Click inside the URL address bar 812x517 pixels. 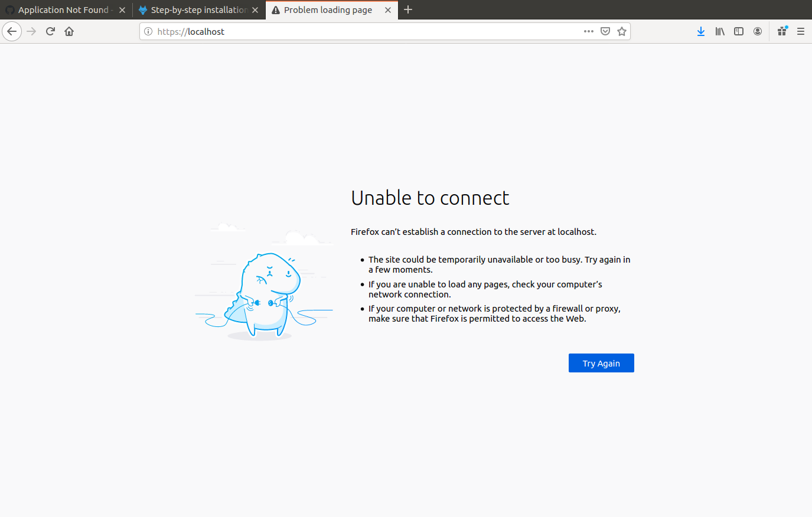(354, 31)
